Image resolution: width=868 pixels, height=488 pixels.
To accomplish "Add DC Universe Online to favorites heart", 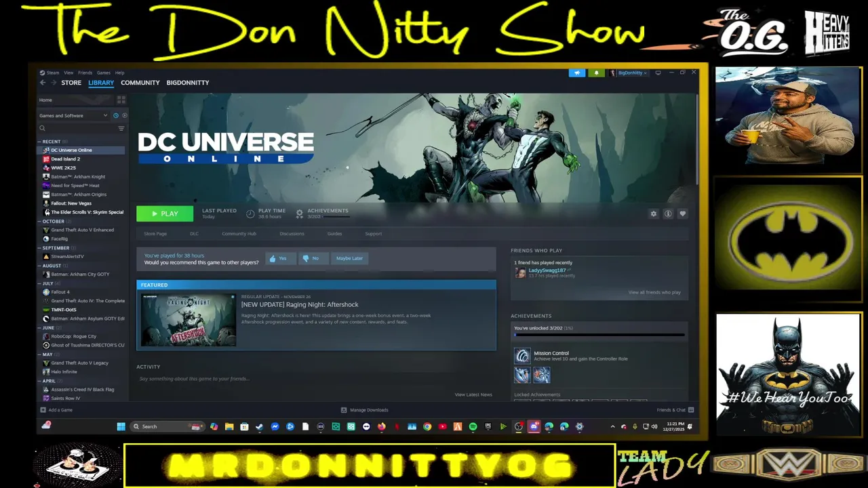I will click(x=682, y=213).
